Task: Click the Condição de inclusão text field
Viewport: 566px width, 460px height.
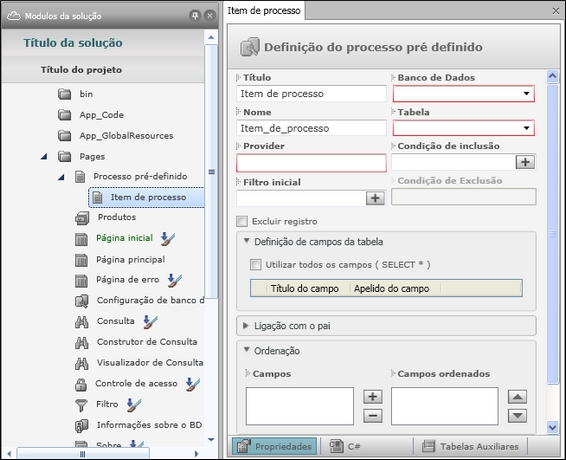Action: pos(453,162)
